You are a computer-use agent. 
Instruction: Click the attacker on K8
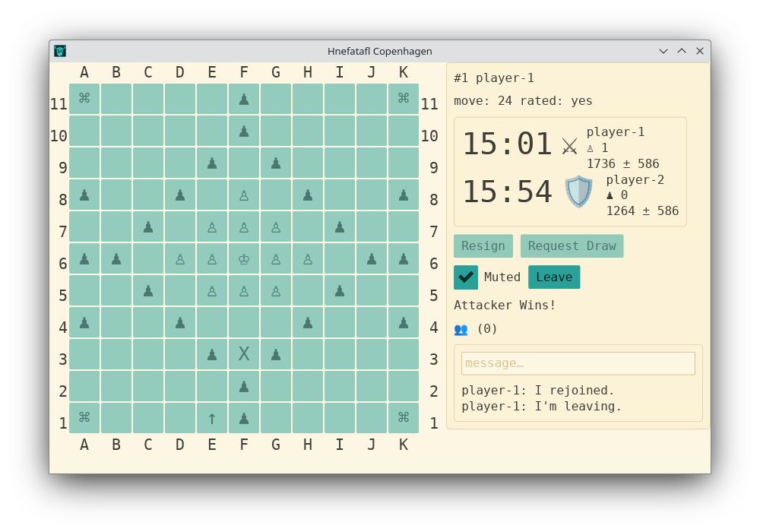click(404, 195)
